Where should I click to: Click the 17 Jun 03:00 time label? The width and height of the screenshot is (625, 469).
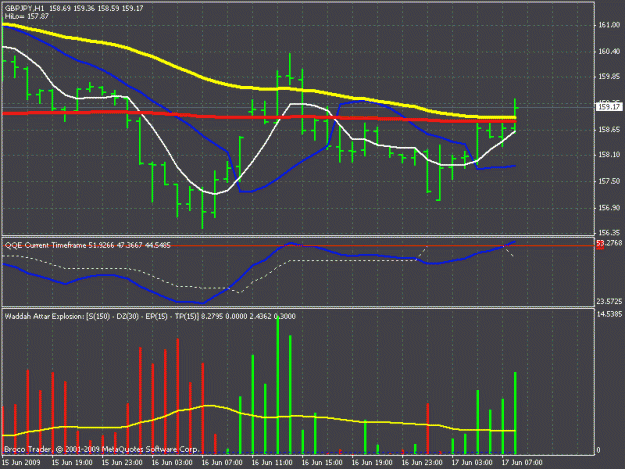(472, 462)
